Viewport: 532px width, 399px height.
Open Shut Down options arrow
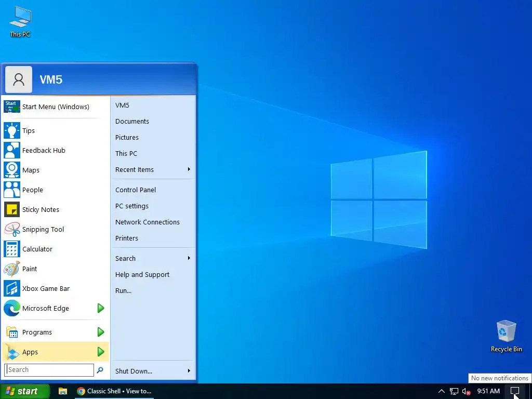(189, 371)
